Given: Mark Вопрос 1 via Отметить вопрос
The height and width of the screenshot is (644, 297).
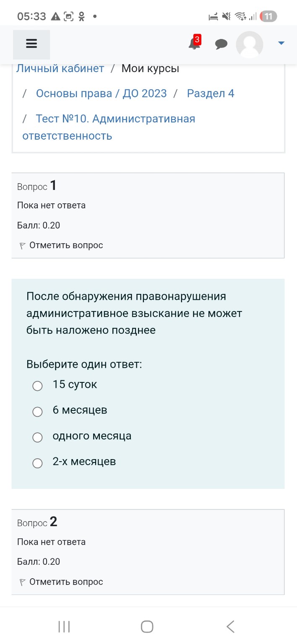Looking at the screenshot, I should [x=66, y=244].
